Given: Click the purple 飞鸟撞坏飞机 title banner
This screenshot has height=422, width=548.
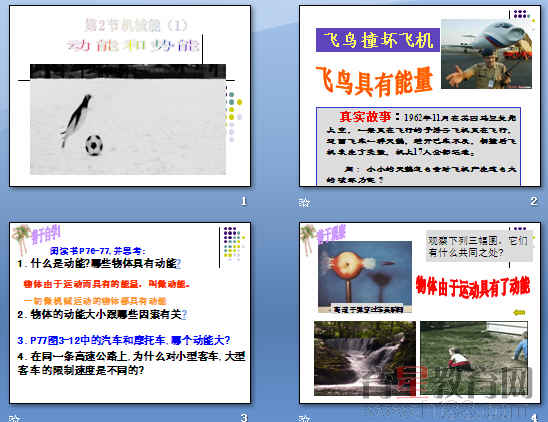Looking at the screenshot, I should coord(378,40).
